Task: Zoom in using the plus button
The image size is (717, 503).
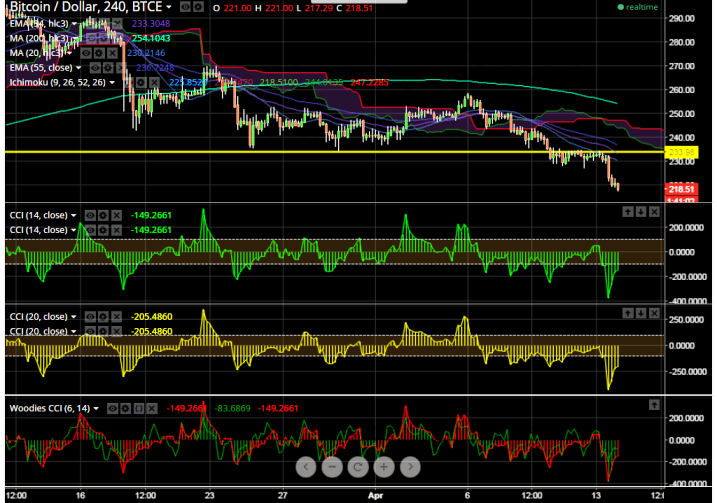Action: click(384, 466)
